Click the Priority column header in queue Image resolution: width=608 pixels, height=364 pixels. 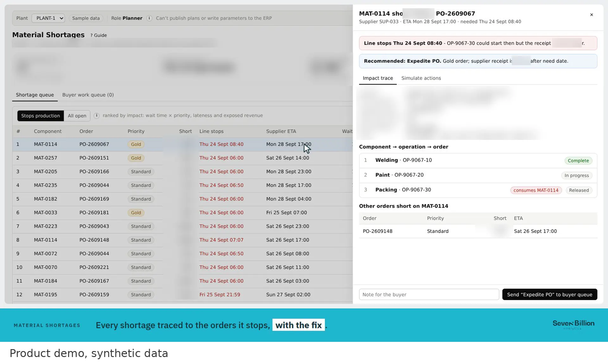[x=136, y=131]
